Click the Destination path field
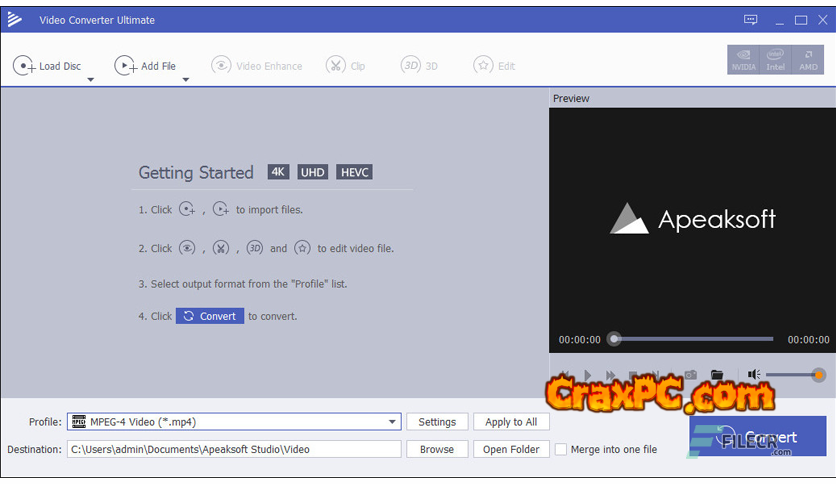Viewport: 836px width, 484px height. click(x=234, y=450)
